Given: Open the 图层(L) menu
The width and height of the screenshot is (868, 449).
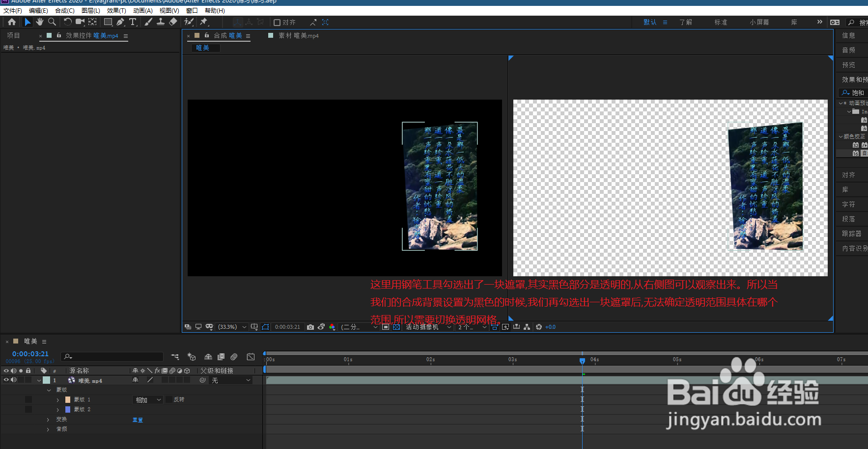Looking at the screenshot, I should click(x=91, y=10).
